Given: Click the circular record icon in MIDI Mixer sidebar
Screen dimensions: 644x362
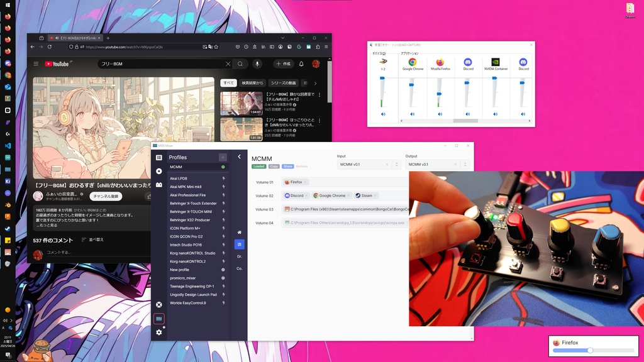Looking at the screenshot, I should [159, 171].
